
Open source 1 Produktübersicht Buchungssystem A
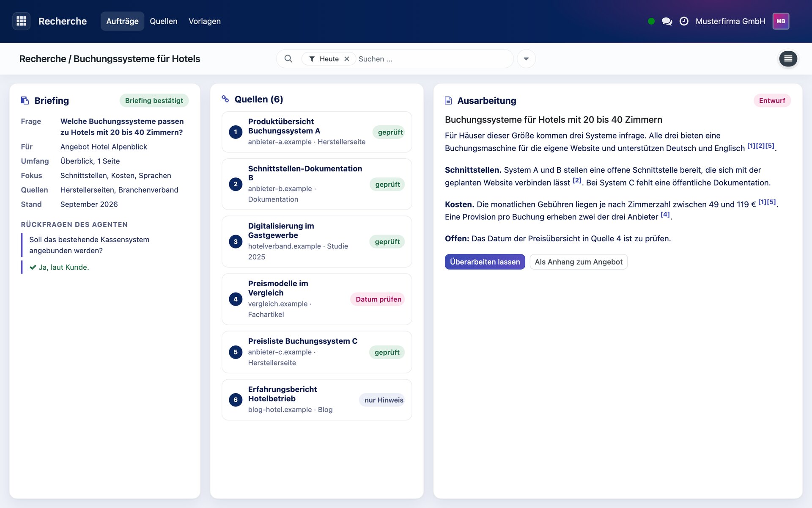(317, 132)
